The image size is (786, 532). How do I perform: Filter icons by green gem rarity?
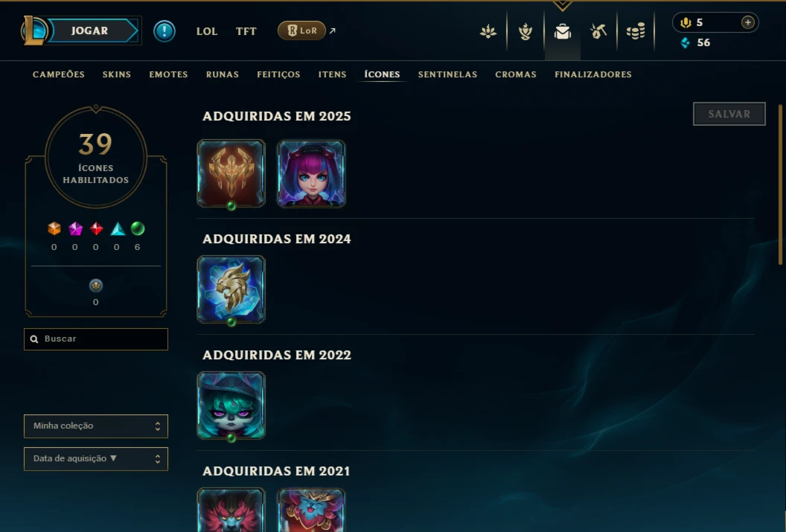pos(138,229)
